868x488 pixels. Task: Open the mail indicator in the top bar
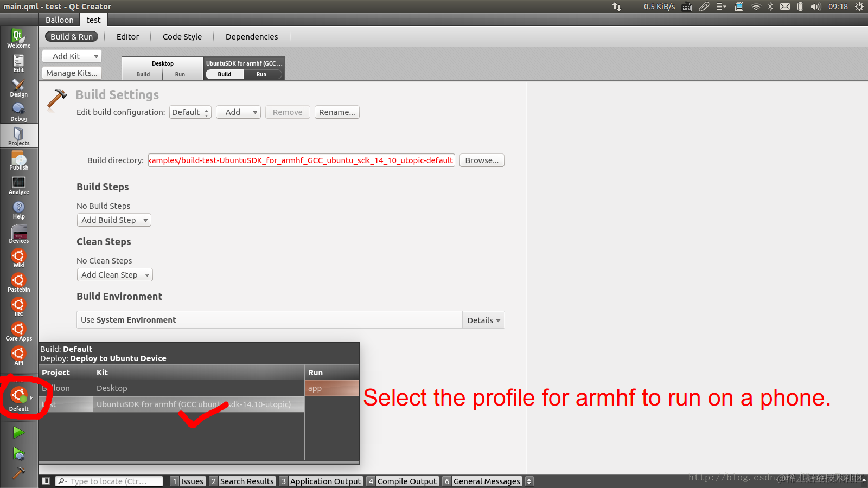[x=785, y=7]
